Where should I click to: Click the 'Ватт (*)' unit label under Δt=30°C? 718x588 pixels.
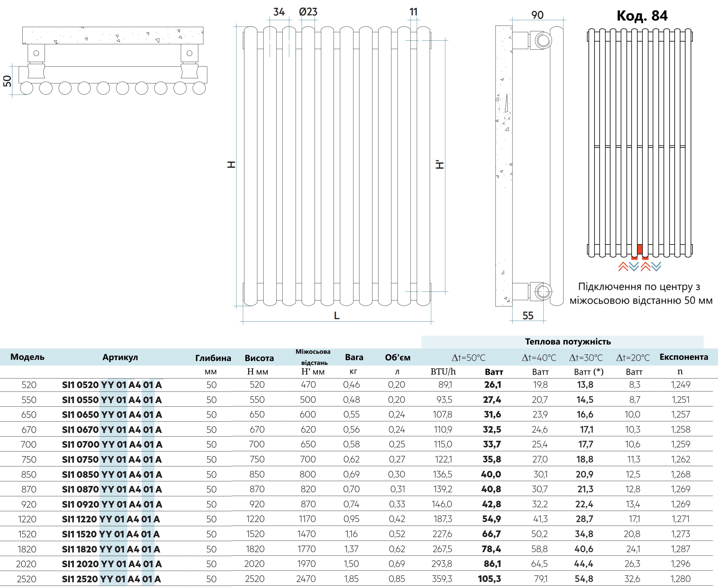[589, 372]
